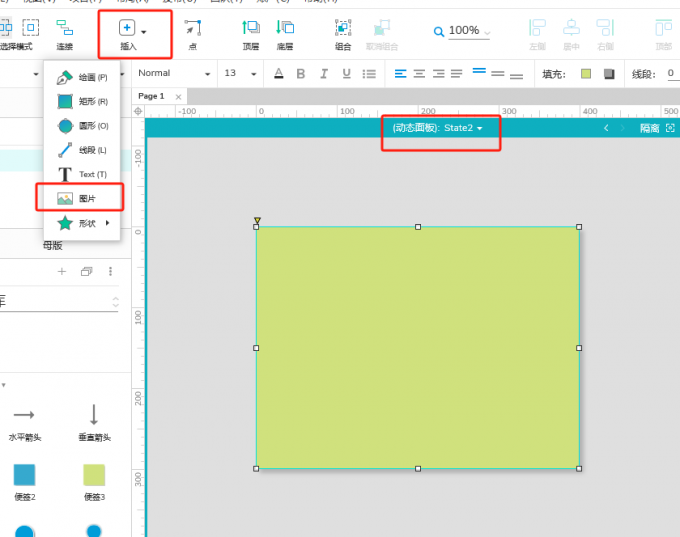Toggle italic formatting

324,74
